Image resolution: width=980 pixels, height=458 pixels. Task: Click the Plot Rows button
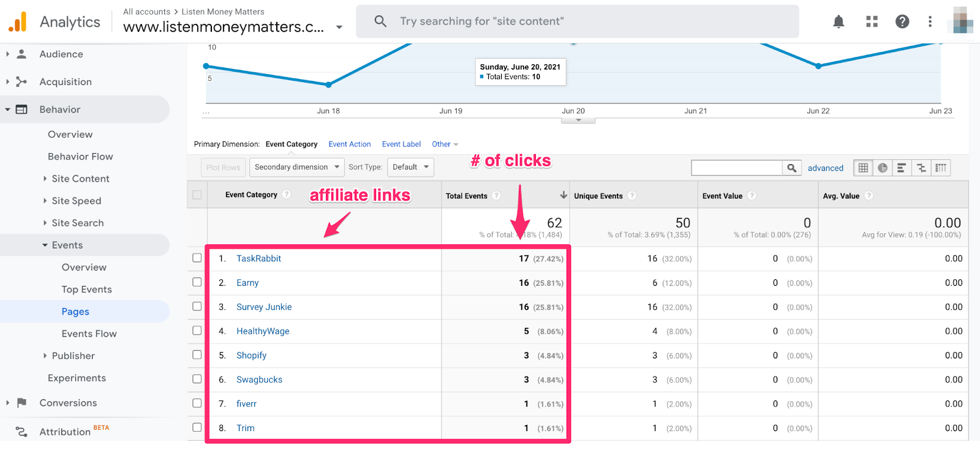point(223,167)
